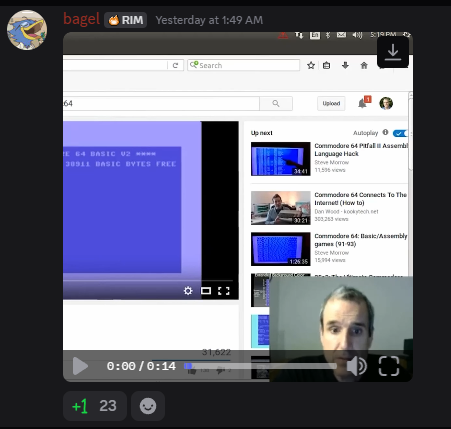Click channel name Dan Wood - kookytech.net
Image resolution: width=451 pixels, height=429 pixels.
[x=346, y=211]
